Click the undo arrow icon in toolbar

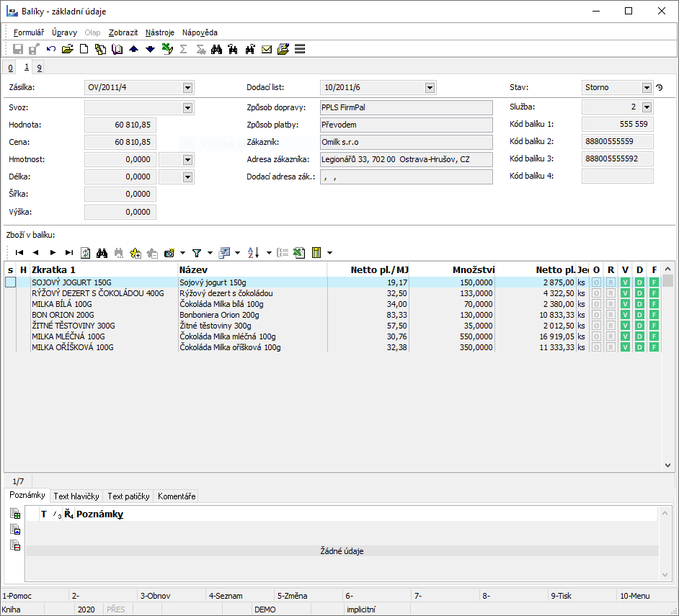[51, 49]
